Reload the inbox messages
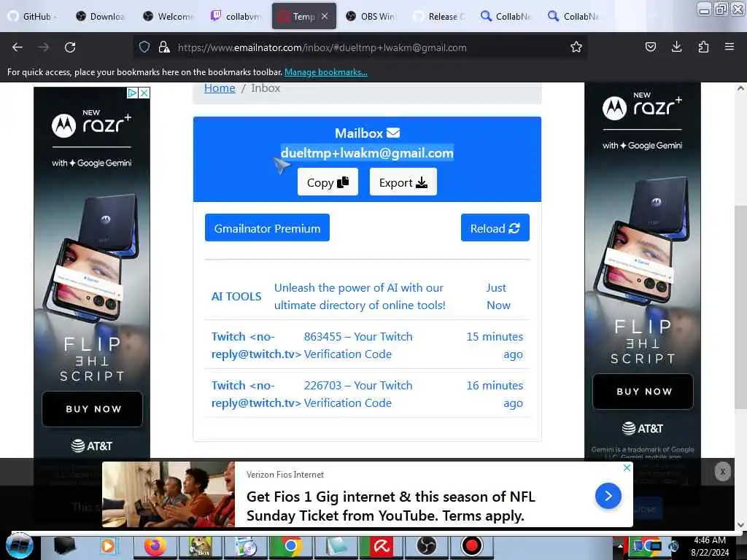This screenshot has width=747, height=560. [x=495, y=228]
